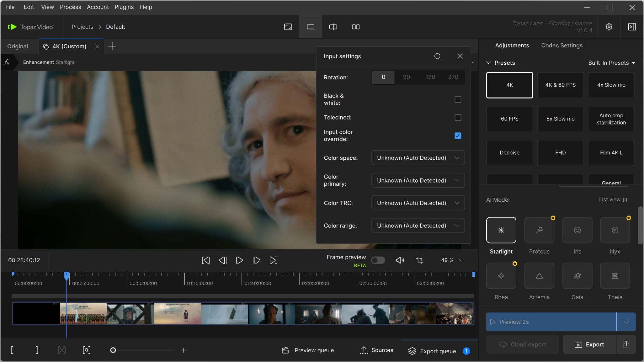The height and width of the screenshot is (362, 644).
Task: Reset input settings with refresh icon
Action: (437, 56)
